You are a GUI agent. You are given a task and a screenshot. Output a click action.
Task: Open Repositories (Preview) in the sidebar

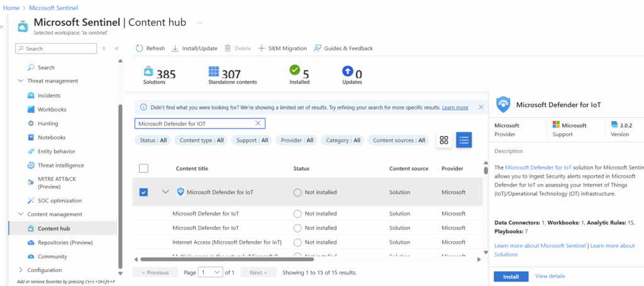pyautogui.click(x=65, y=243)
